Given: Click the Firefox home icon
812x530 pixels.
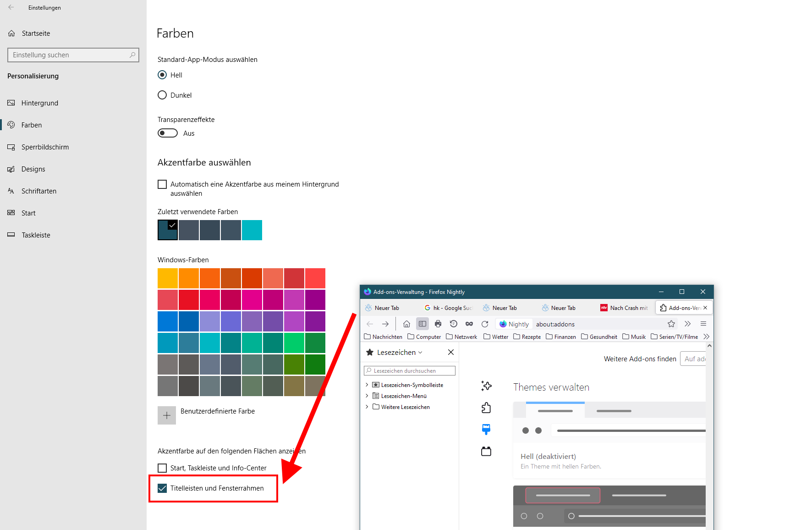Looking at the screenshot, I should click(x=406, y=324).
